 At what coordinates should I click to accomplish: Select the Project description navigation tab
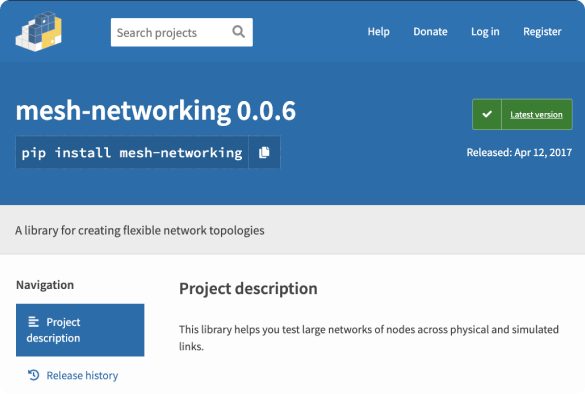tap(80, 330)
